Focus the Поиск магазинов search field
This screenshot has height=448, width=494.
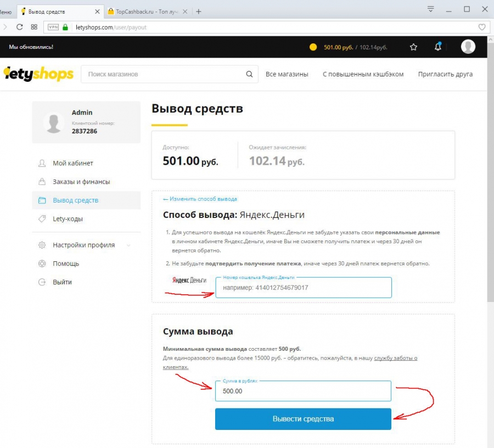pos(170,74)
